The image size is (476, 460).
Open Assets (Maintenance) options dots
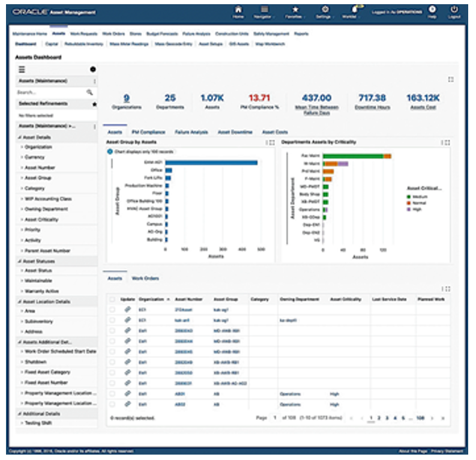(x=95, y=82)
